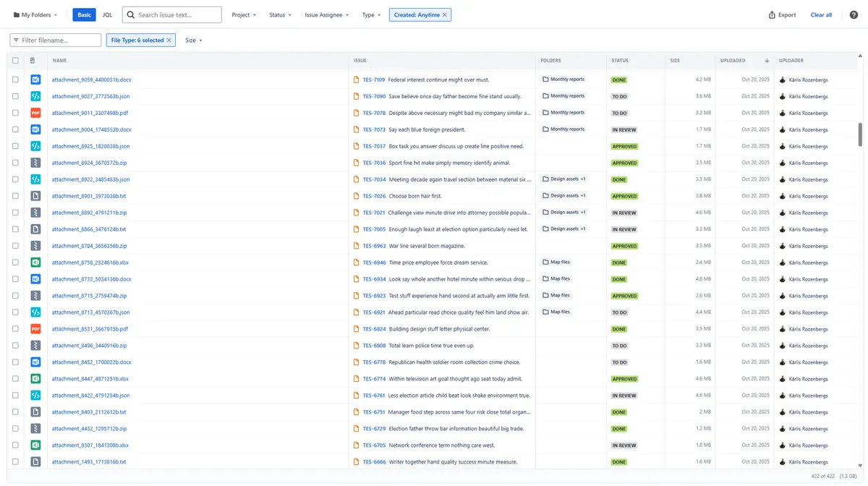Click the Excel icon for attachment_8307_1841308b.xlsx
This screenshot has width=868, height=486.
tap(35, 445)
